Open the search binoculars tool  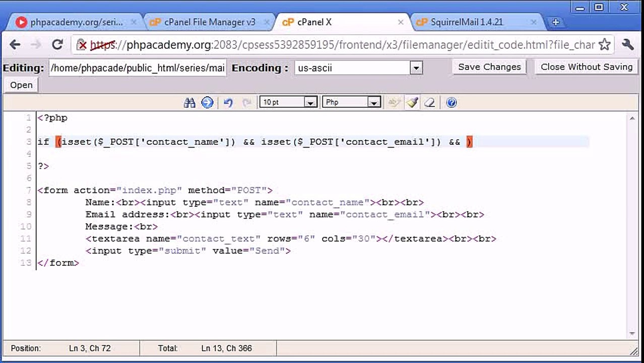(189, 102)
